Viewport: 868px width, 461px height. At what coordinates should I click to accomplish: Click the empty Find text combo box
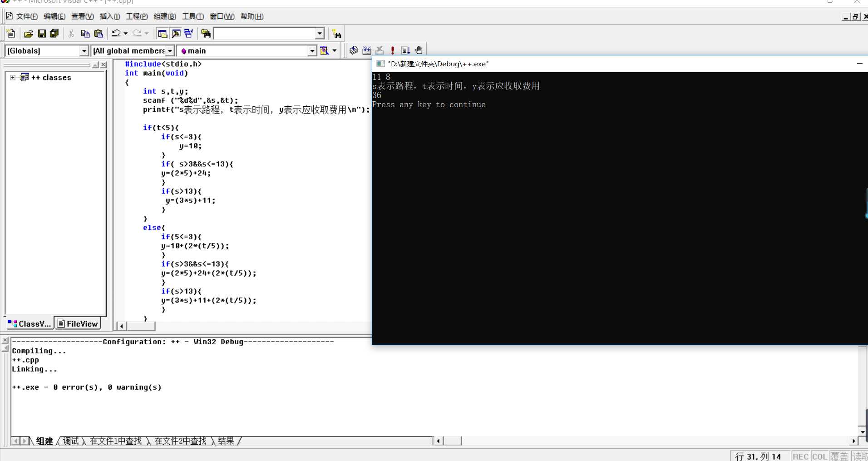(265, 34)
